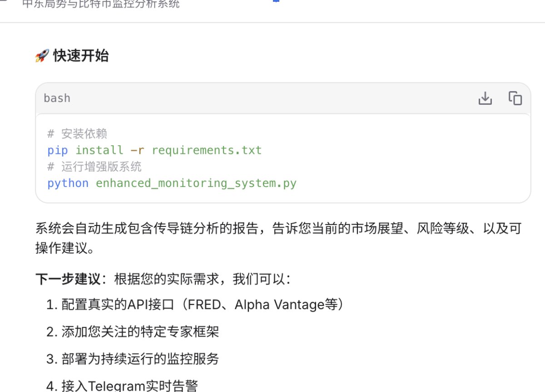Click requirements.txt in the code
The width and height of the screenshot is (545, 392).
point(207,150)
